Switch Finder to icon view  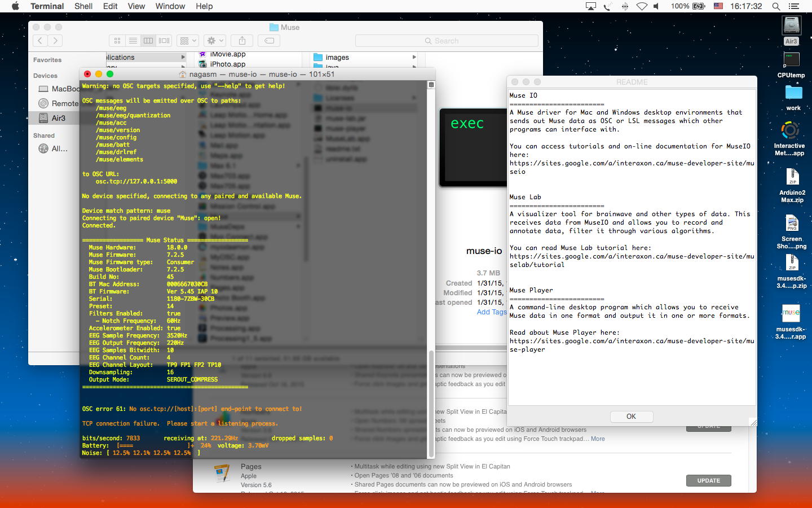[x=117, y=41]
